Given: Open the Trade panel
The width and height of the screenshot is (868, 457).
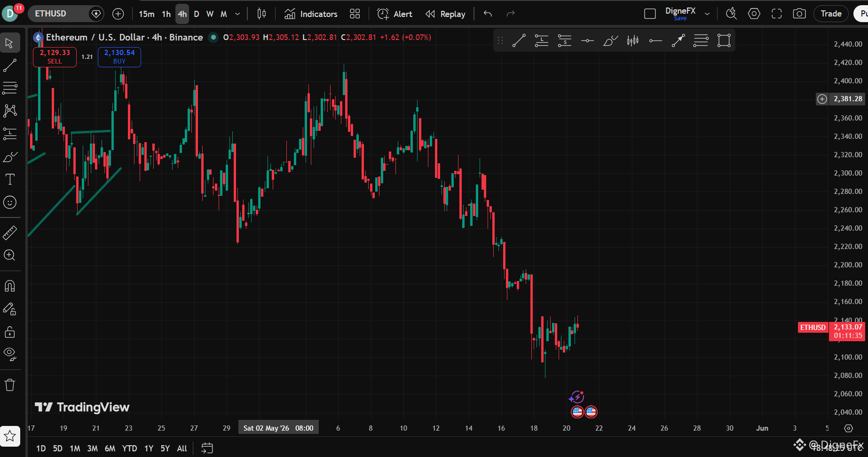Looking at the screenshot, I should coord(831,14).
